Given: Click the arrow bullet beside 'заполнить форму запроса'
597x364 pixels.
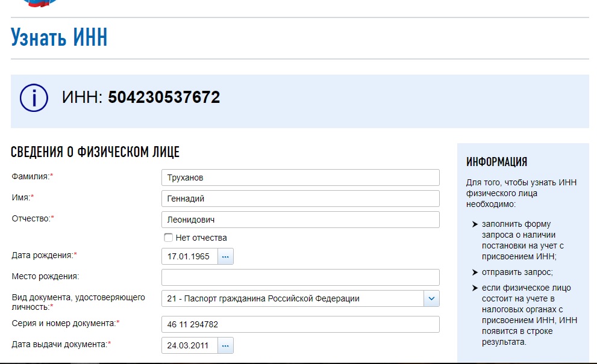Looking at the screenshot, I should [x=474, y=224].
